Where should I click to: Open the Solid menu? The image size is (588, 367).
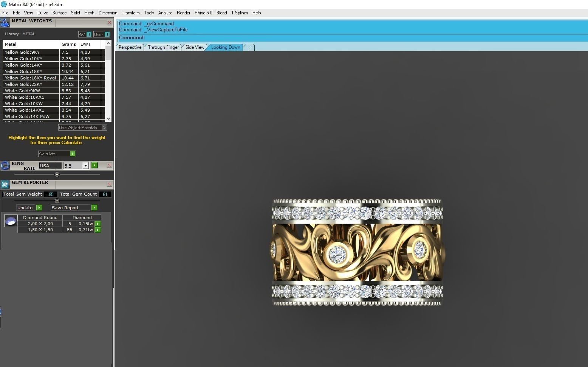[x=76, y=13]
